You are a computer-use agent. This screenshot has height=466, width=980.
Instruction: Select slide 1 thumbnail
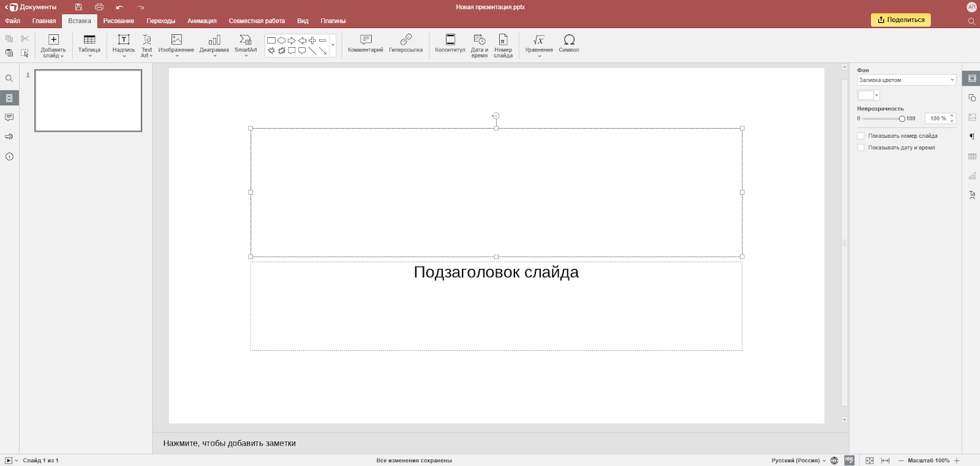tap(88, 100)
